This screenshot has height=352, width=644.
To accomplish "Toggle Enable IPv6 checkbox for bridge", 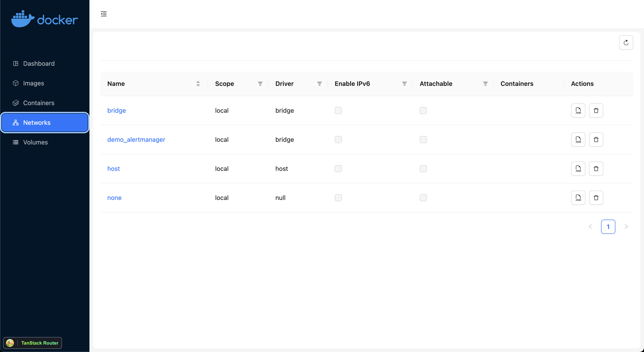I will [338, 110].
